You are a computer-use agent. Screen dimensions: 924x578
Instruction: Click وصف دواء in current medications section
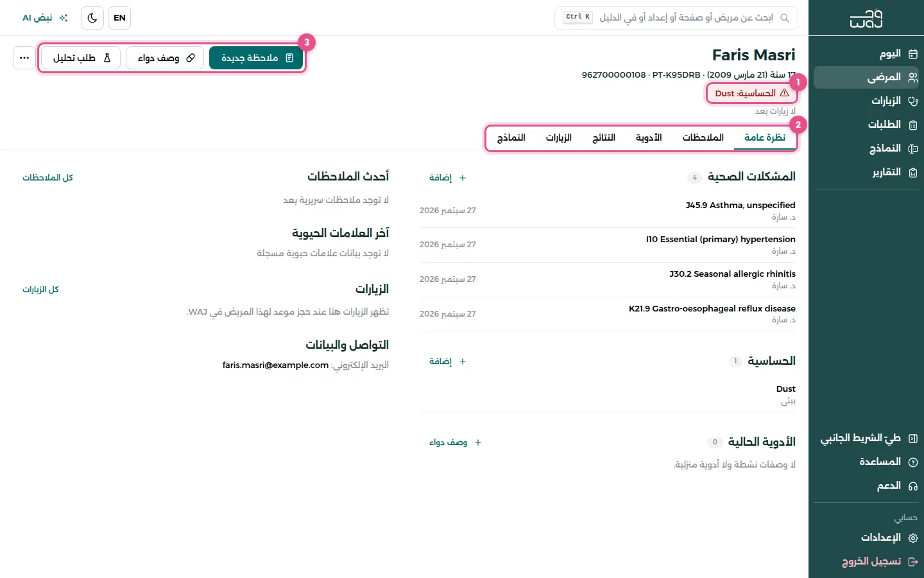[456, 442]
